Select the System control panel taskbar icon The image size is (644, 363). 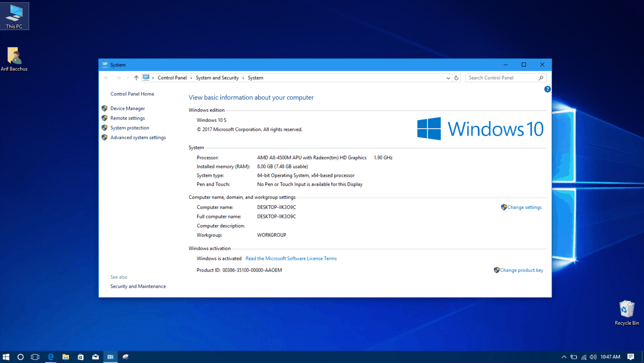point(110,357)
